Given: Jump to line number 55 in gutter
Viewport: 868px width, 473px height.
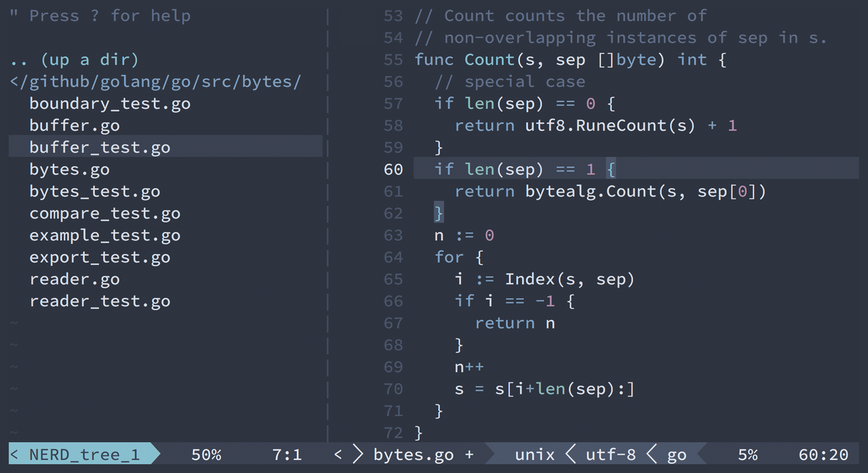Looking at the screenshot, I should point(393,60).
